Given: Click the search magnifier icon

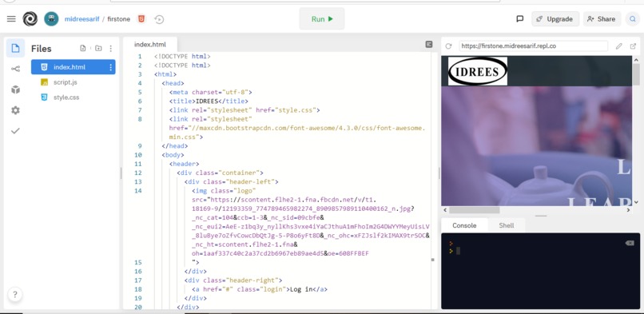Looking at the screenshot, I should tap(633, 19).
